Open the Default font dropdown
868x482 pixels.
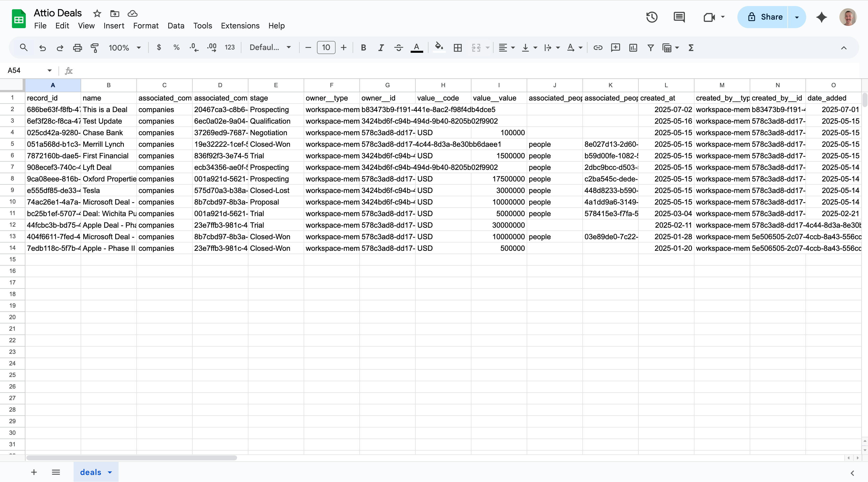click(270, 47)
